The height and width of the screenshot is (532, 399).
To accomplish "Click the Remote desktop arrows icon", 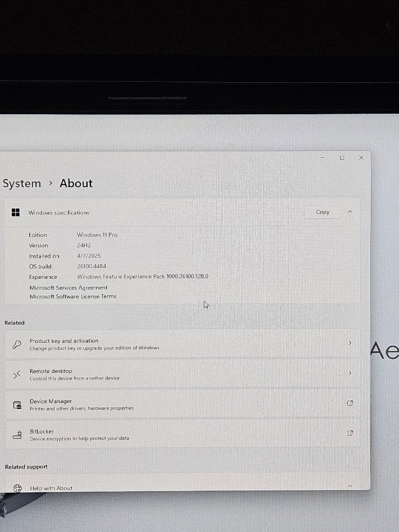I will (17, 375).
